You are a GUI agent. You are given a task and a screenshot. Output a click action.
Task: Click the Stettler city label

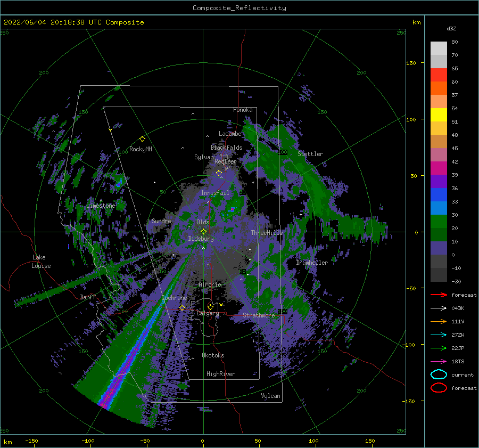coord(310,154)
